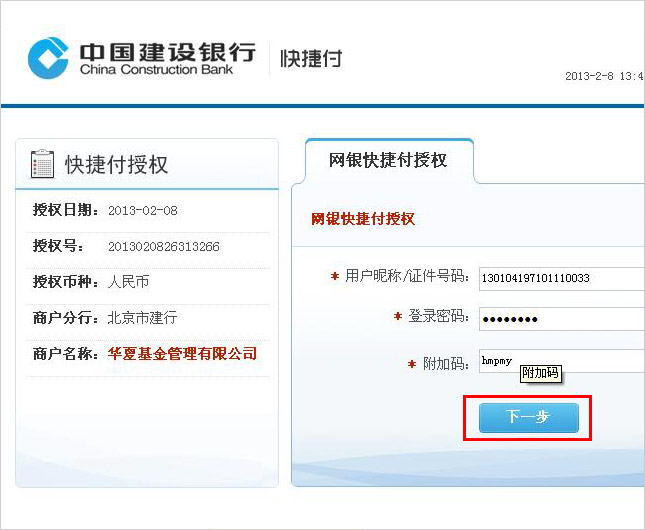Click the currency value 人民币
Image resolution: width=645 pixels, height=530 pixels.
tap(128, 282)
